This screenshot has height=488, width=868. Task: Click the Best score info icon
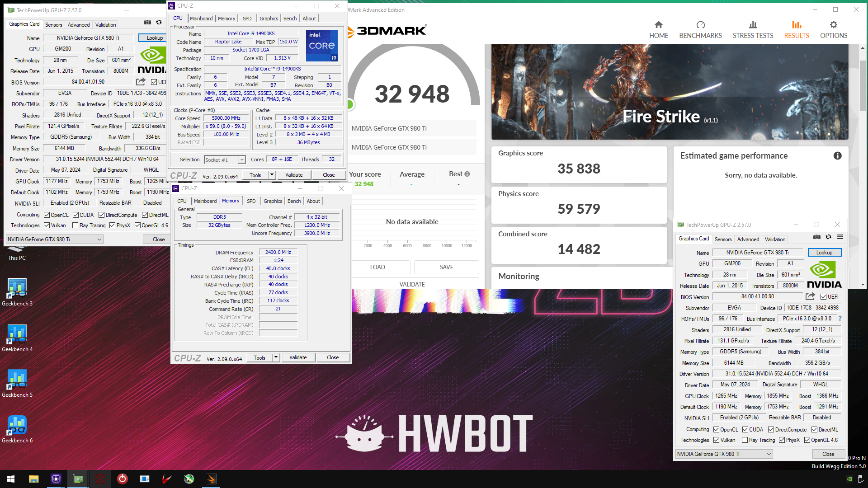467,174
